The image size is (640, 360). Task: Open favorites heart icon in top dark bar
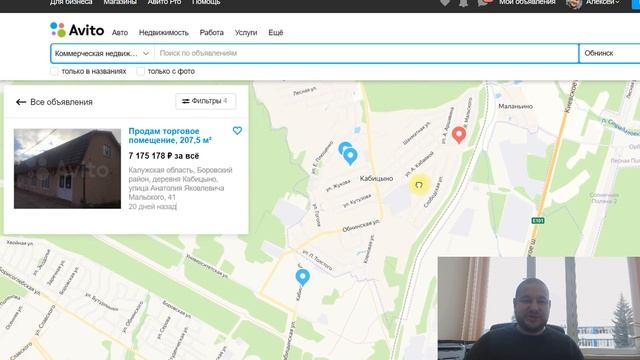pos(445,2)
